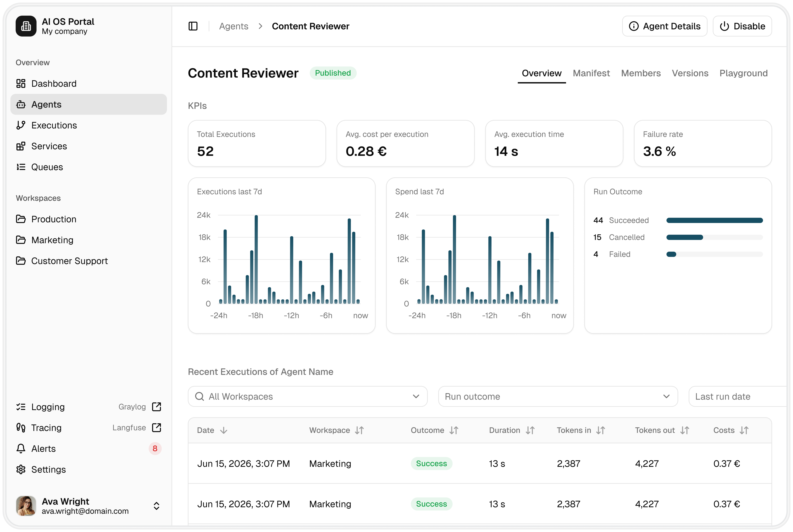Toggle sort on Workspace column
Viewport: 793px width, 532px height.
point(359,430)
